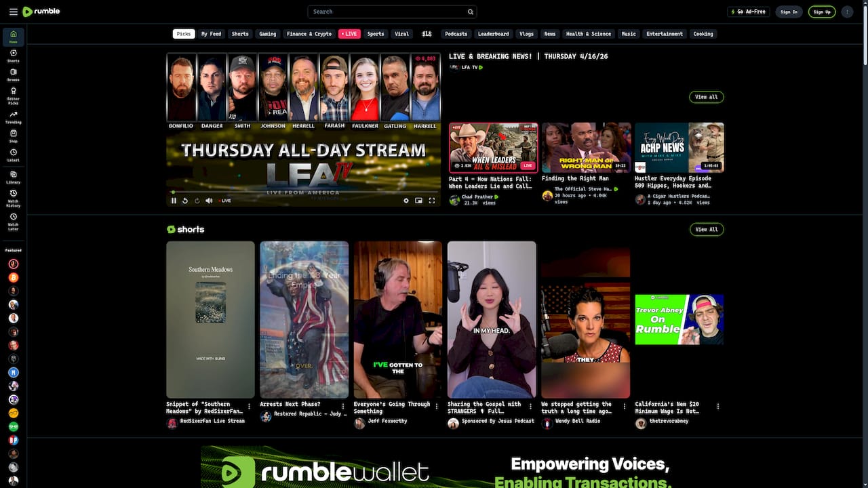The image size is (868, 488).
Task: Pause the LFA TV live stream
Action: [x=174, y=201]
